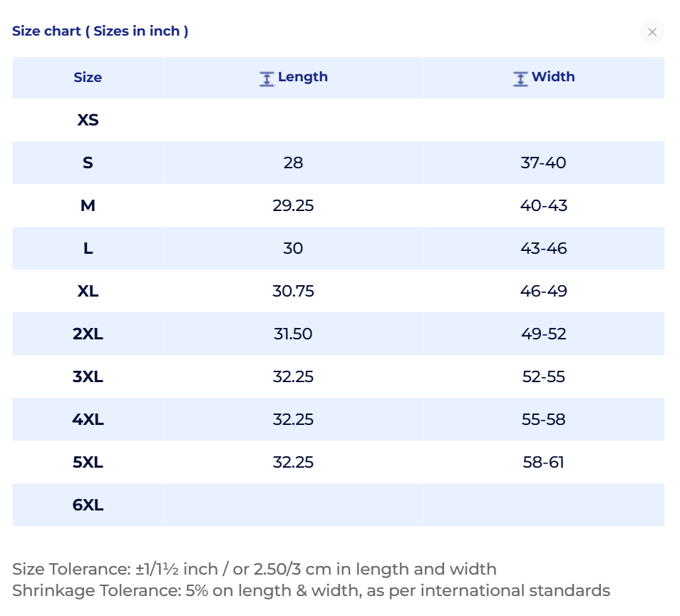Image resolution: width=680 pixels, height=616 pixels.
Task: Select the 3XL size label
Action: [88, 376]
